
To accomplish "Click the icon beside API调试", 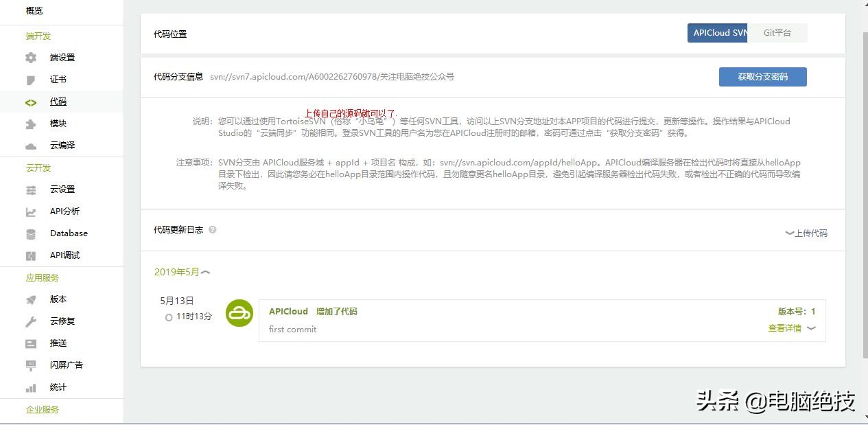I will click(31, 256).
